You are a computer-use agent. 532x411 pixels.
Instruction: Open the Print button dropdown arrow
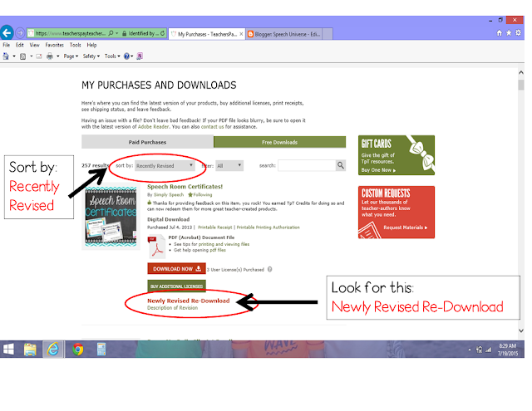click(x=57, y=56)
